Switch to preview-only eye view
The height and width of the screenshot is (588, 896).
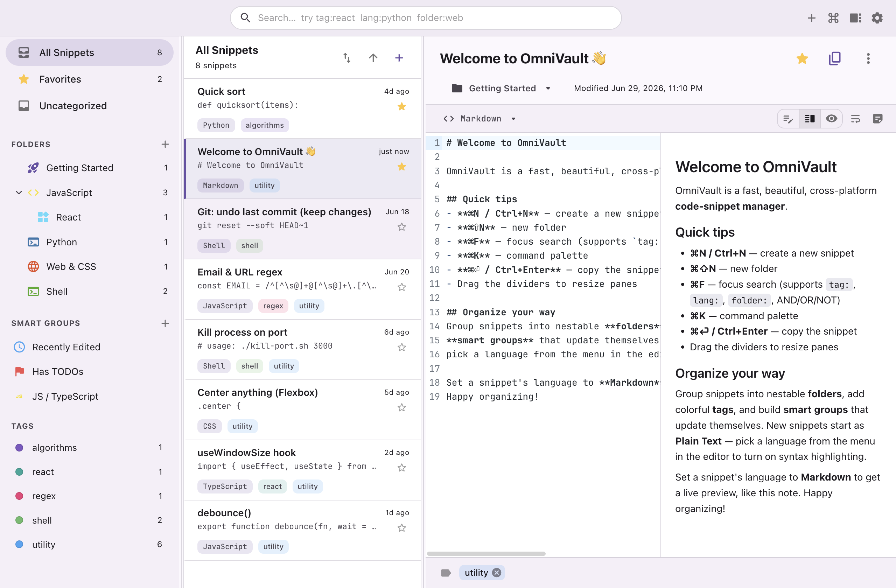(832, 119)
